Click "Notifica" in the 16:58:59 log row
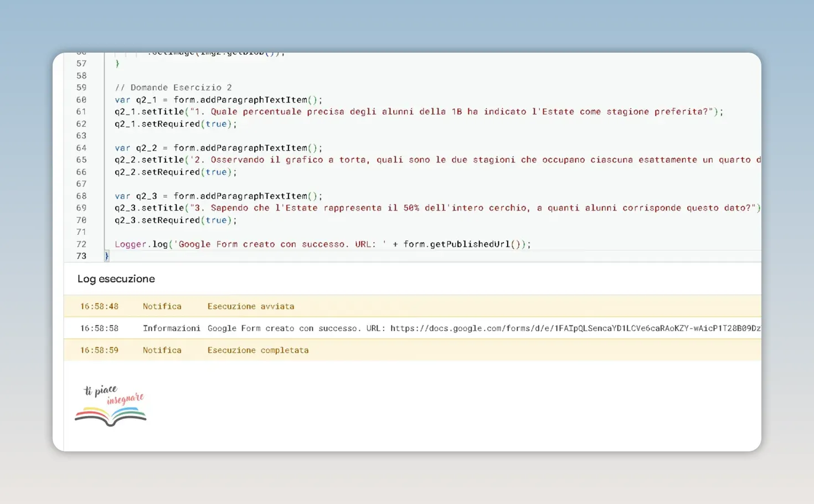The image size is (814, 504). pos(162,350)
